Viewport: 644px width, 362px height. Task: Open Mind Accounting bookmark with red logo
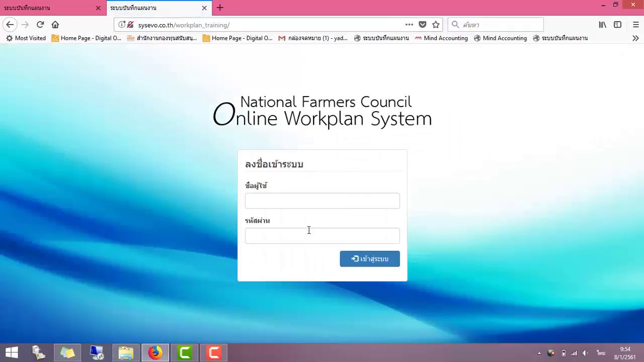point(441,38)
